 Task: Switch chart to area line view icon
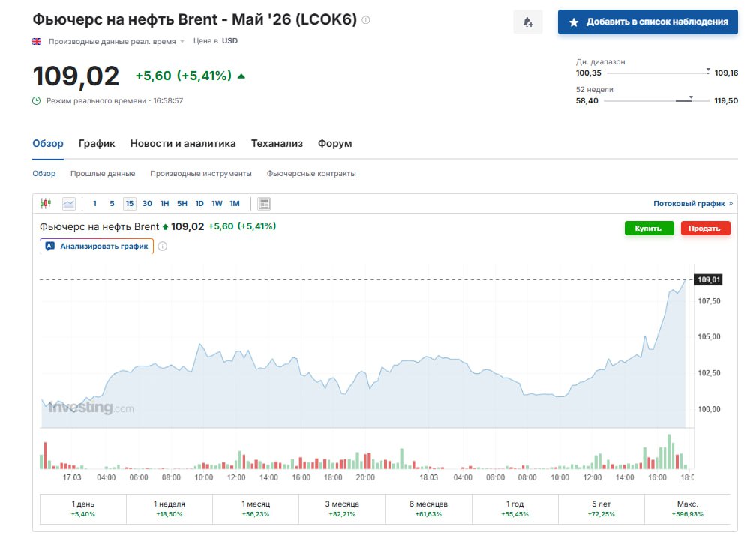pyautogui.click(x=69, y=203)
